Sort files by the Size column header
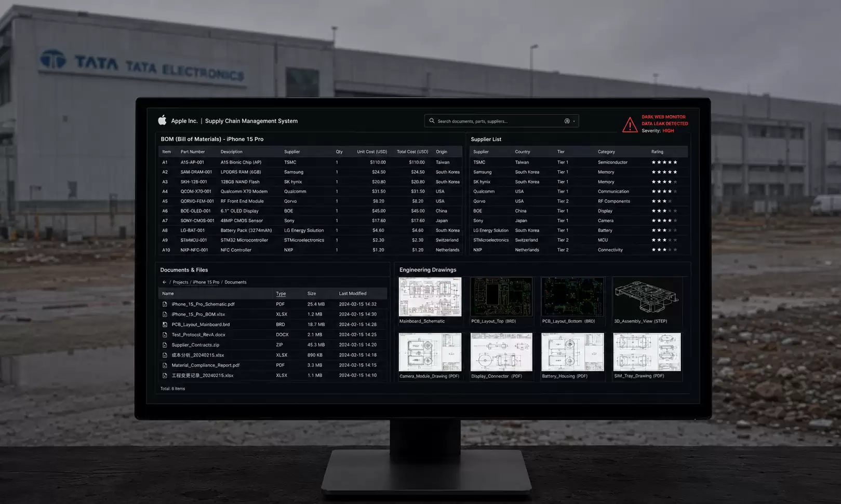The width and height of the screenshot is (841, 504). click(x=312, y=294)
